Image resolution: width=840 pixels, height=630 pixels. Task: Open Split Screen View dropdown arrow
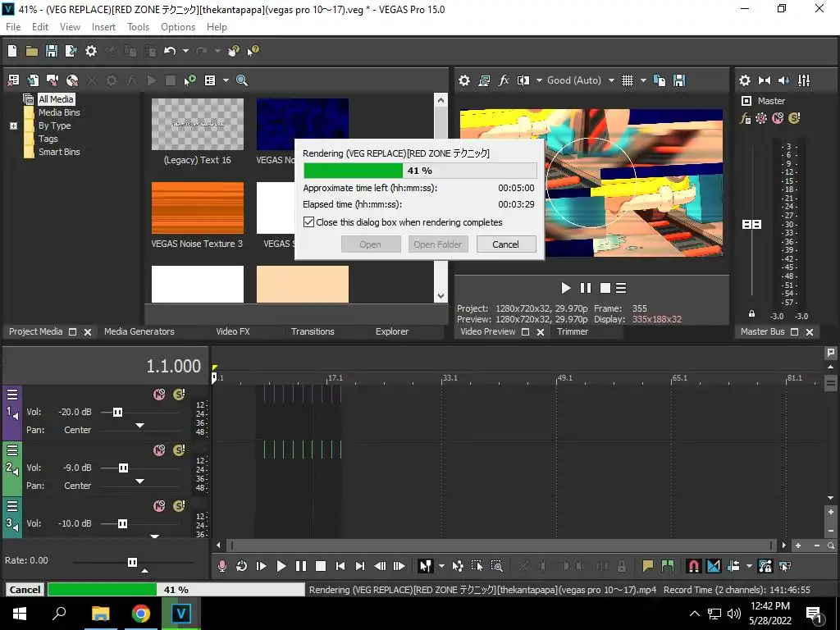click(539, 80)
